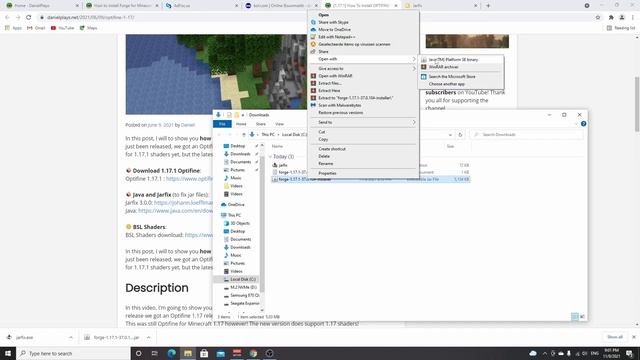Select Create shortcut entry

(x=332, y=149)
